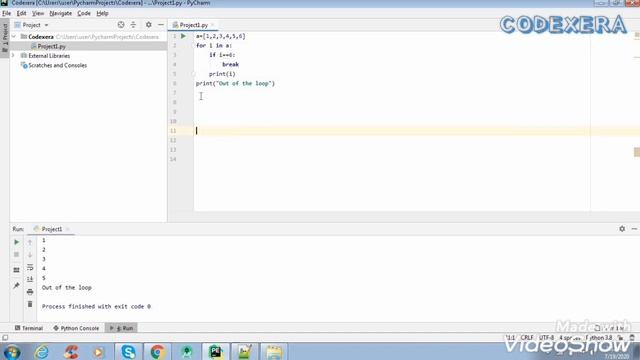The width and height of the screenshot is (640, 360).
Task: Clear console output with trash icon
Action: coord(30,304)
